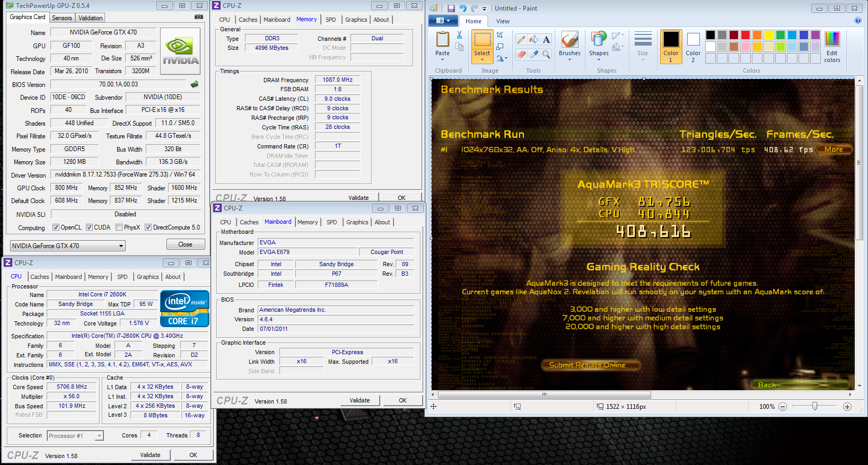Viewport: 868px width, 465px height.
Task: Click OK in the CPU-Z Mainboard window
Action: point(403,400)
